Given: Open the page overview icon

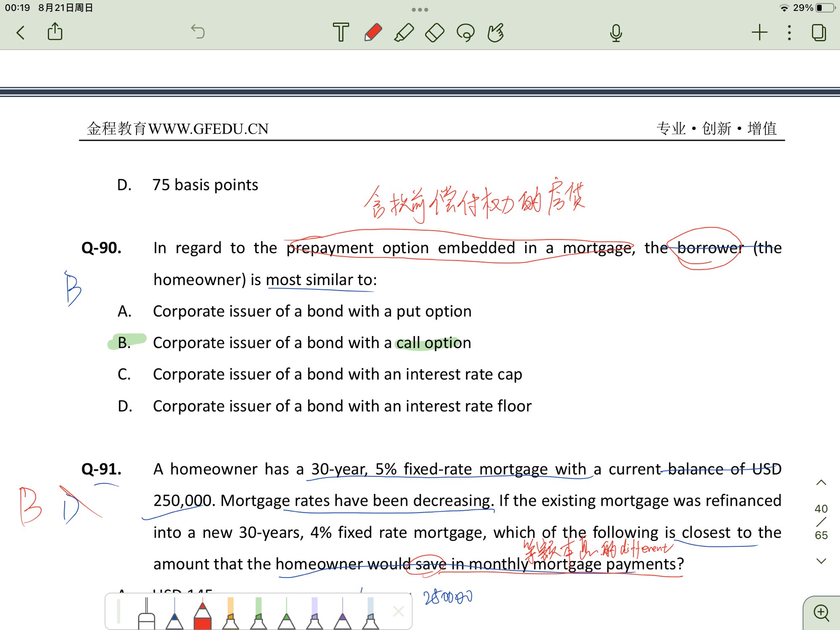Looking at the screenshot, I should (x=819, y=32).
